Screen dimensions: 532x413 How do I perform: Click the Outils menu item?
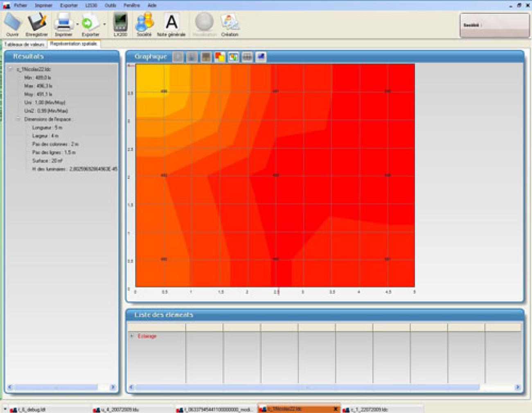tap(110, 5)
